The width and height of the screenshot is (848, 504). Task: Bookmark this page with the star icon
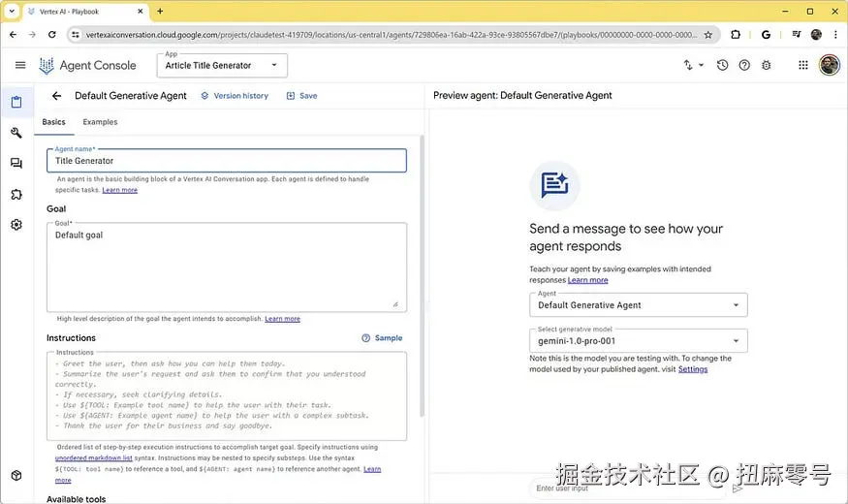point(707,35)
